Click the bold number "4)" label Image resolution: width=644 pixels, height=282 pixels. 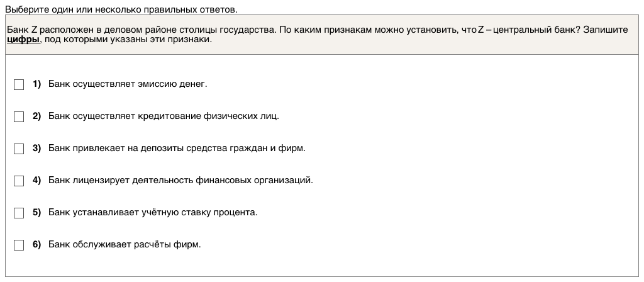36,180
